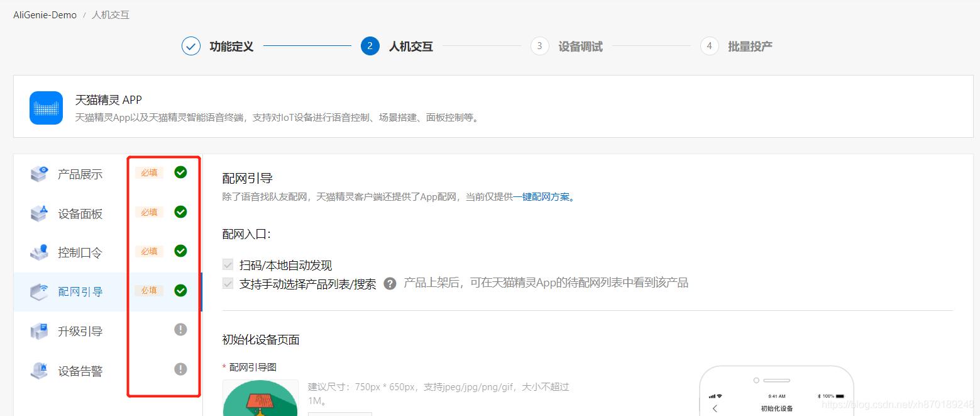Screen dimensions: 980x416
Task: Click the 配网引导图 uploaded image thumbnail
Action: [x=260, y=398]
